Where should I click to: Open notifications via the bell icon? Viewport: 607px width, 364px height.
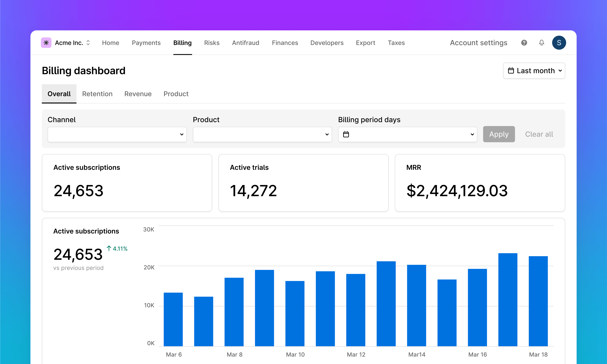click(541, 43)
